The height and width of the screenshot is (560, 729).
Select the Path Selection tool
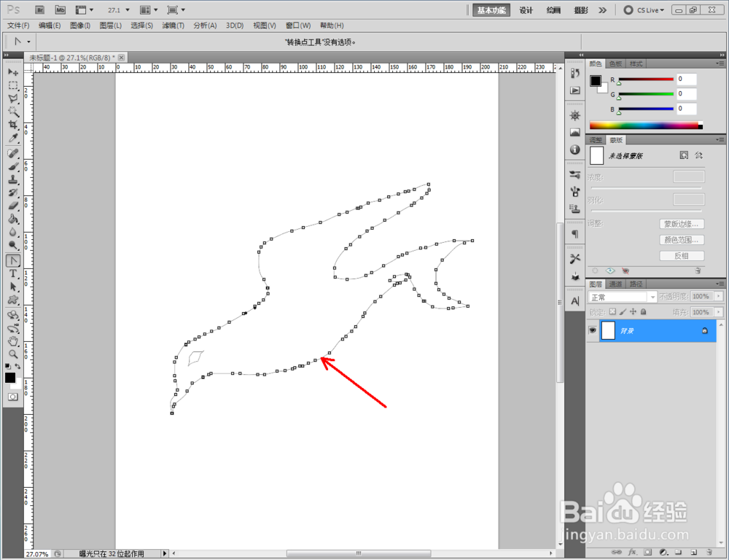(13, 287)
